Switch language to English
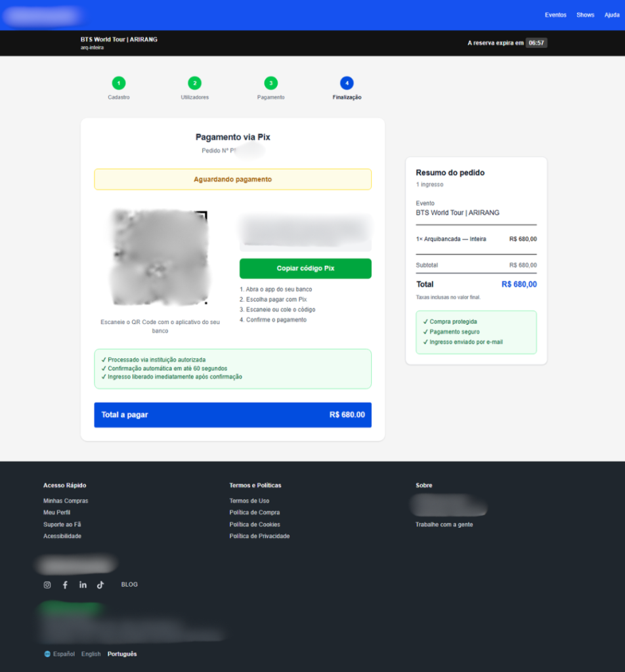 tap(91, 654)
